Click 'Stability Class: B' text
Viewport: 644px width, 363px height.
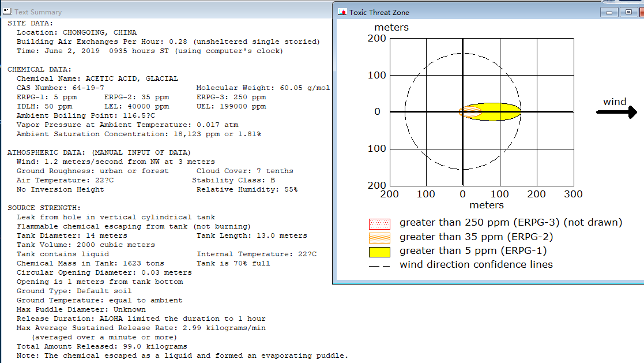[x=234, y=180]
